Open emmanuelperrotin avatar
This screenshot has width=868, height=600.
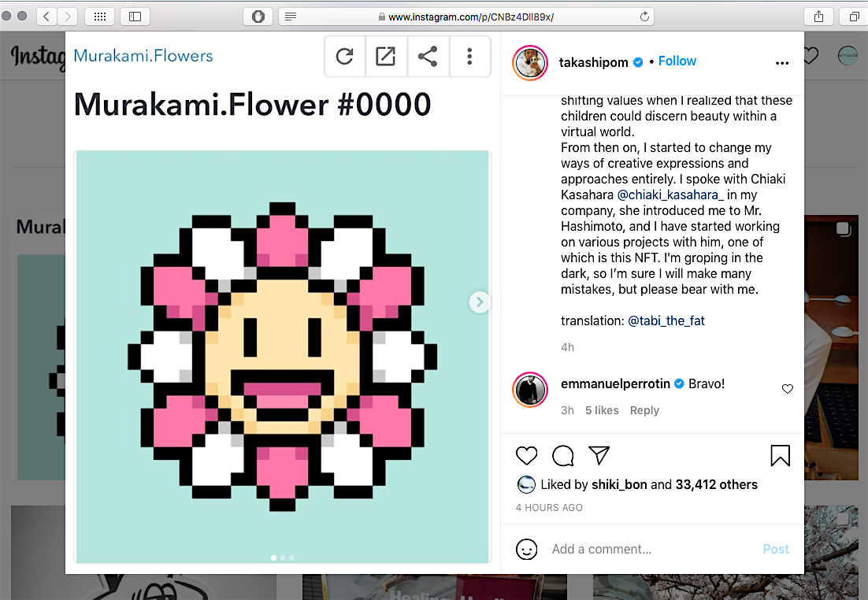tap(530, 389)
